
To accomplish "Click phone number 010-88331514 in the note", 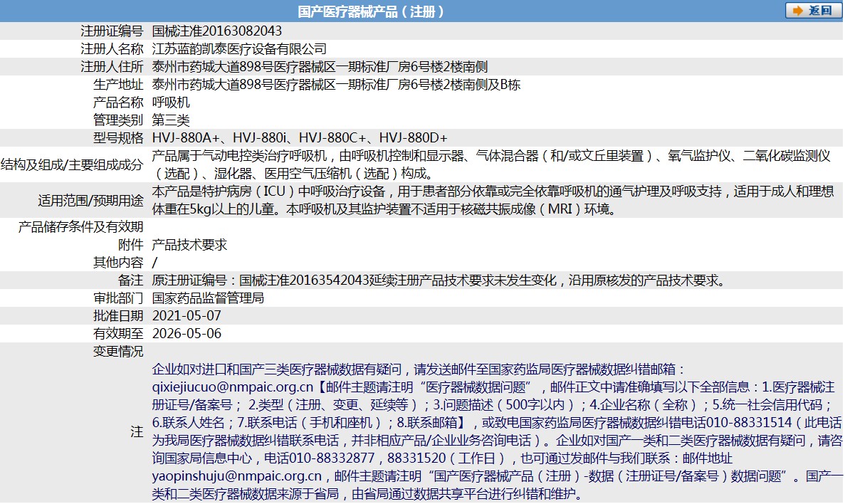I will coord(749,423).
